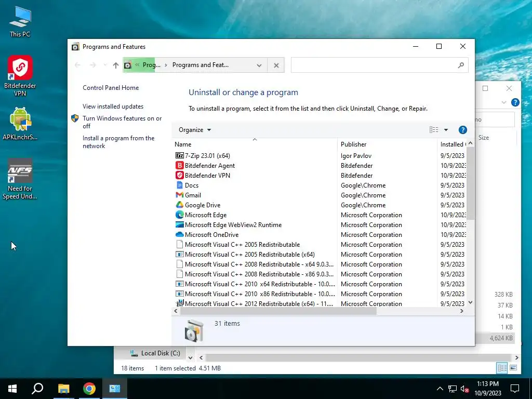Launch Bitdefender VPN desktop shortcut
Screen dimensions: 532x399
20,76
